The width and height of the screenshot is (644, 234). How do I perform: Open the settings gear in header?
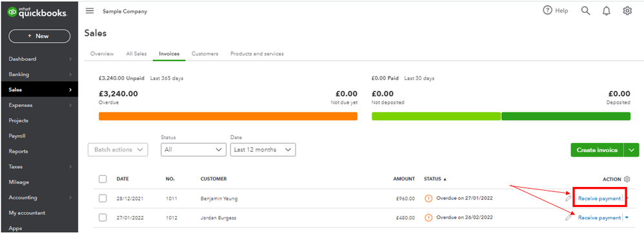coord(627,11)
